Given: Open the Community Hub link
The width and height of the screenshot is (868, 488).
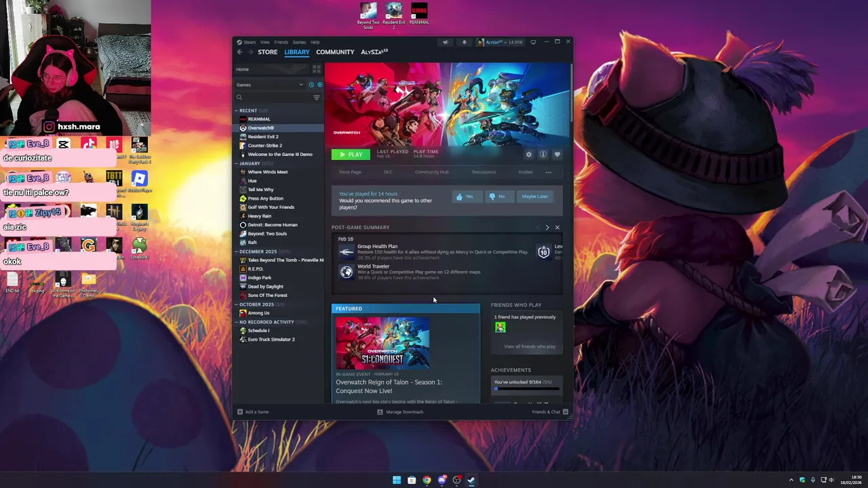Looking at the screenshot, I should tap(432, 172).
